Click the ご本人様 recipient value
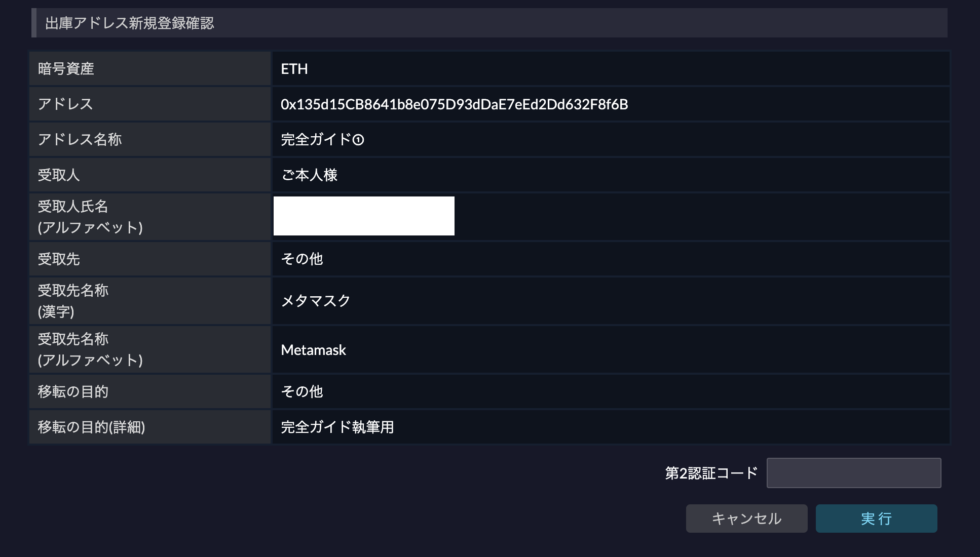 [x=309, y=175]
